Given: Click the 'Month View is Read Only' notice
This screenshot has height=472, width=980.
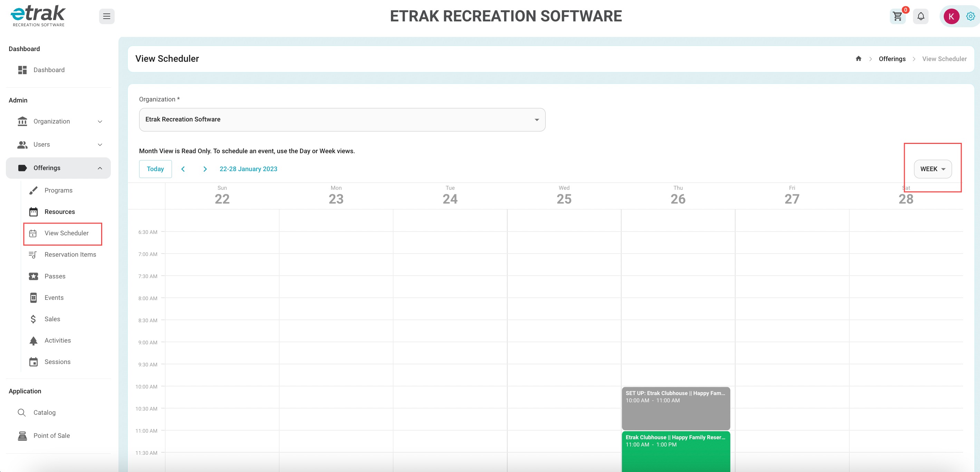Looking at the screenshot, I should click(x=247, y=151).
